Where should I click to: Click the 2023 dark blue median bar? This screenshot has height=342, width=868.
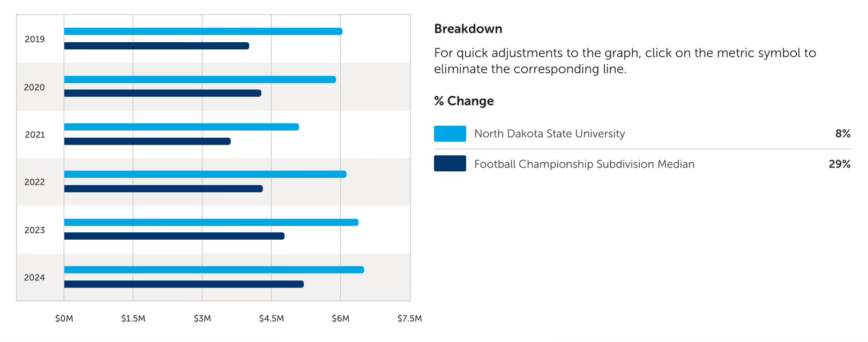[174, 236]
